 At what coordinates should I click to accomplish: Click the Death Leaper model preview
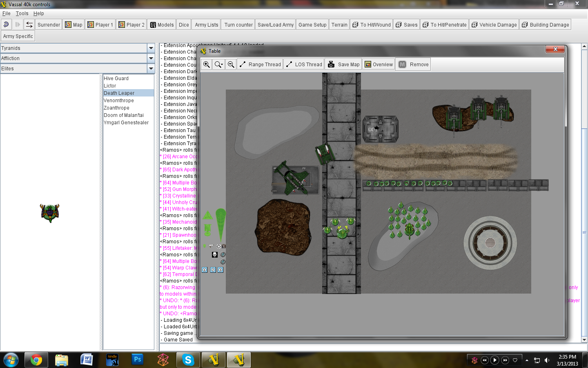tap(50, 213)
